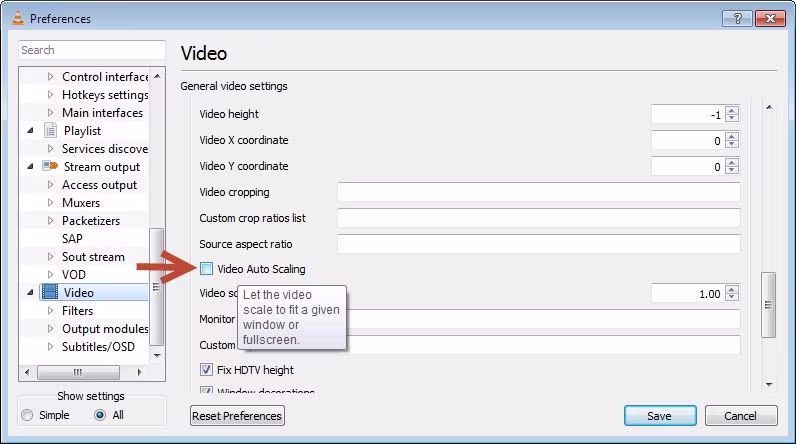Increase the Video height value
This screenshot has width=796, height=444.
732,110
